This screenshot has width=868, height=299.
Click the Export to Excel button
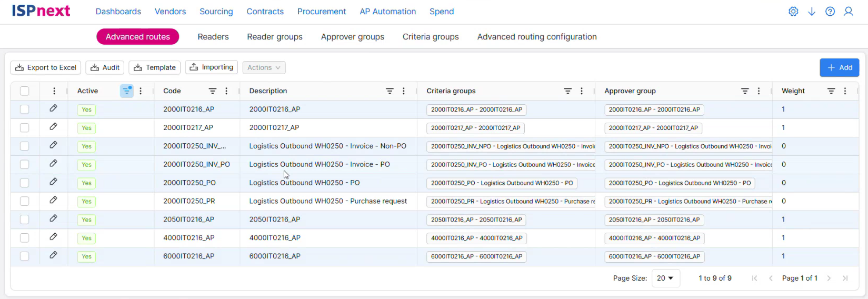point(46,67)
